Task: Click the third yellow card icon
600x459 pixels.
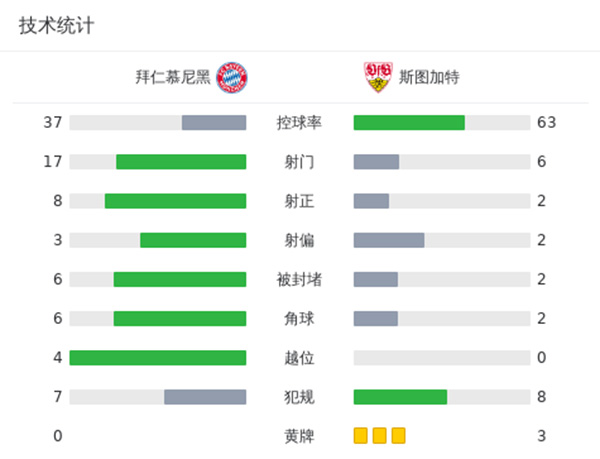Action: (399, 436)
